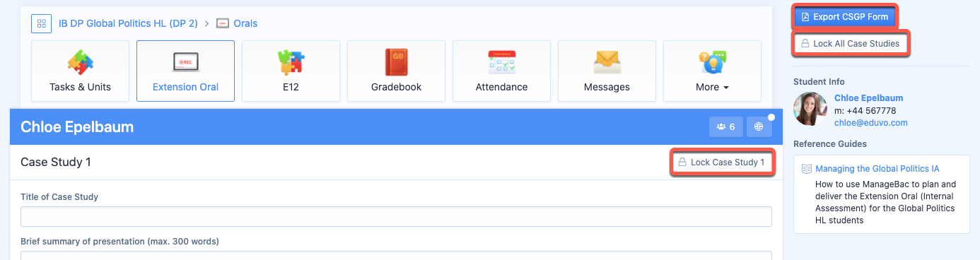The height and width of the screenshot is (260, 980).
Task: Select the Extension Oral REC laptop icon
Action: 185,63
